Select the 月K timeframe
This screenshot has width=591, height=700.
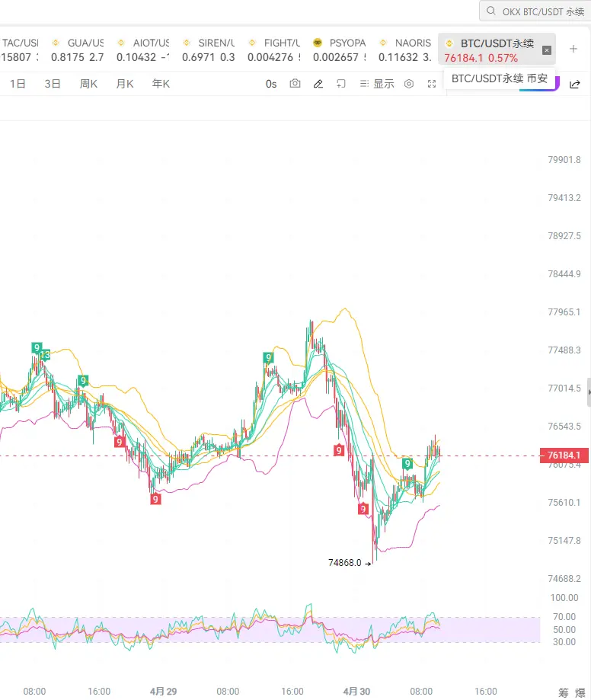point(125,84)
